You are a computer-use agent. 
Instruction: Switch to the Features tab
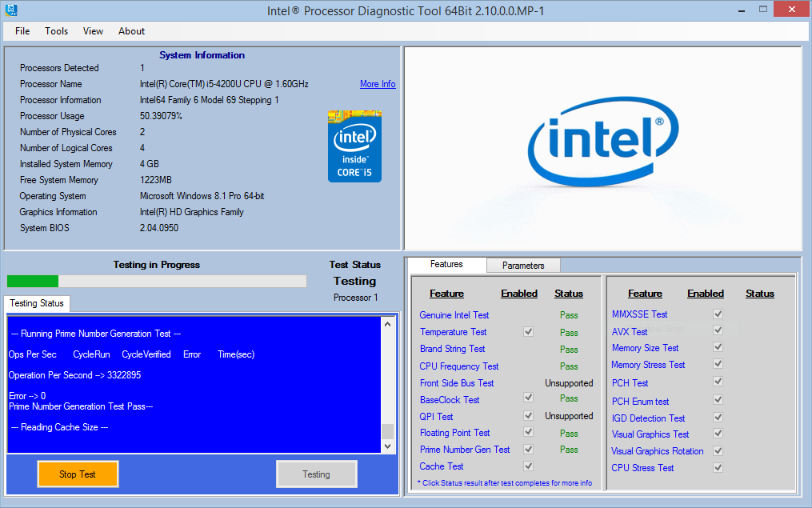(447, 264)
